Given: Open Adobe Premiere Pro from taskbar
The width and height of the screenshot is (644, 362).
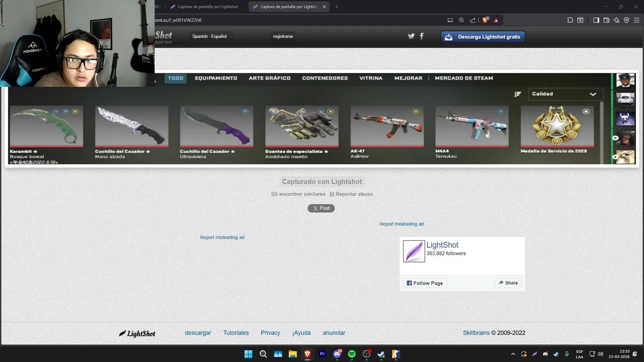Looking at the screenshot, I should click(323, 354).
